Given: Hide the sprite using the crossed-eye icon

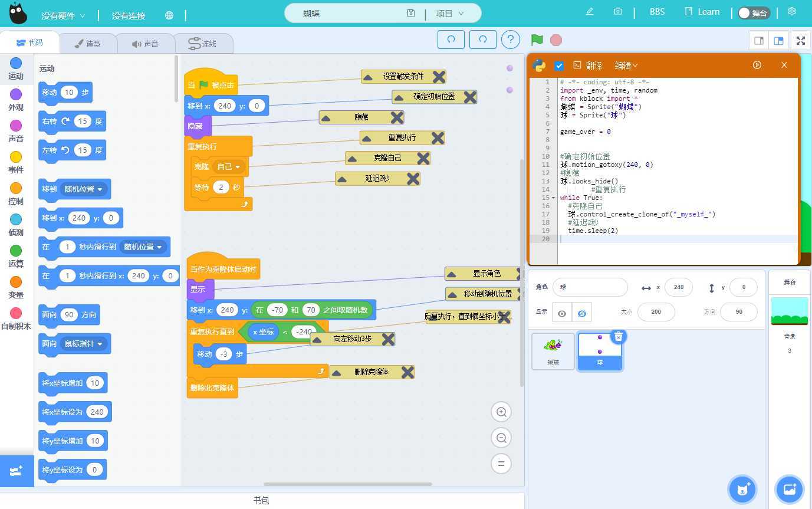Looking at the screenshot, I should [582, 313].
